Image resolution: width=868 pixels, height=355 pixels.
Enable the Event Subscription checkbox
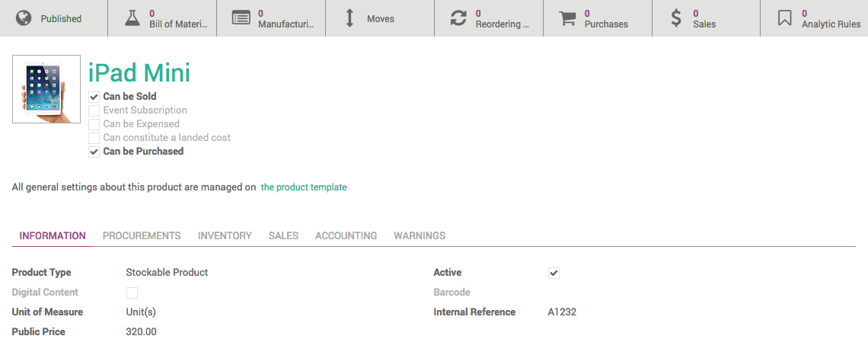pos(94,110)
